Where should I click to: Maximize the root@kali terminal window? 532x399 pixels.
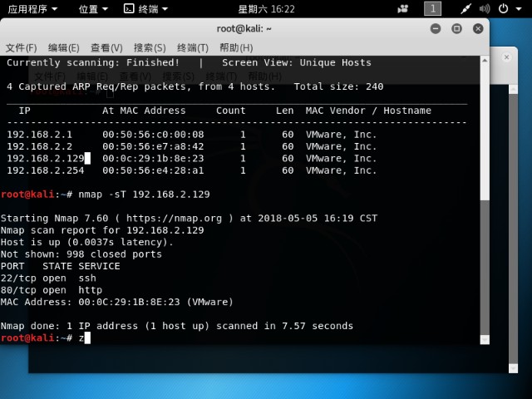tap(456, 29)
